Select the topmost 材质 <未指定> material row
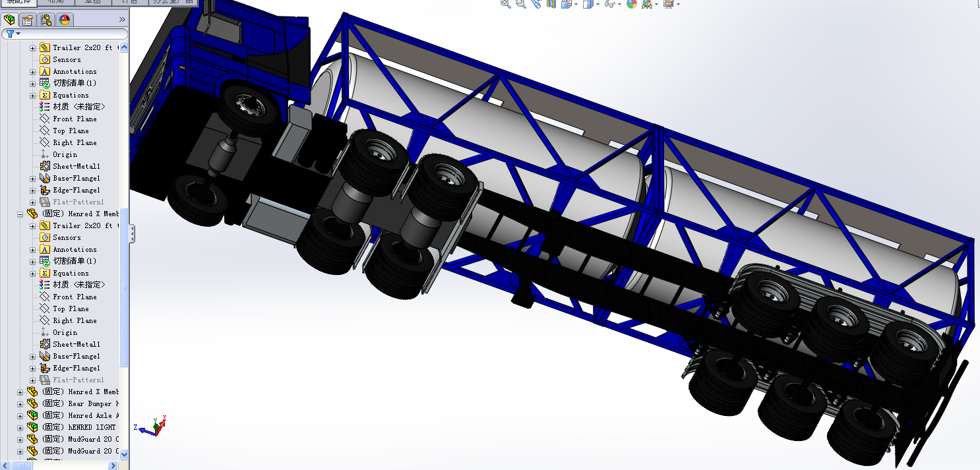The image size is (980, 470). point(72,107)
